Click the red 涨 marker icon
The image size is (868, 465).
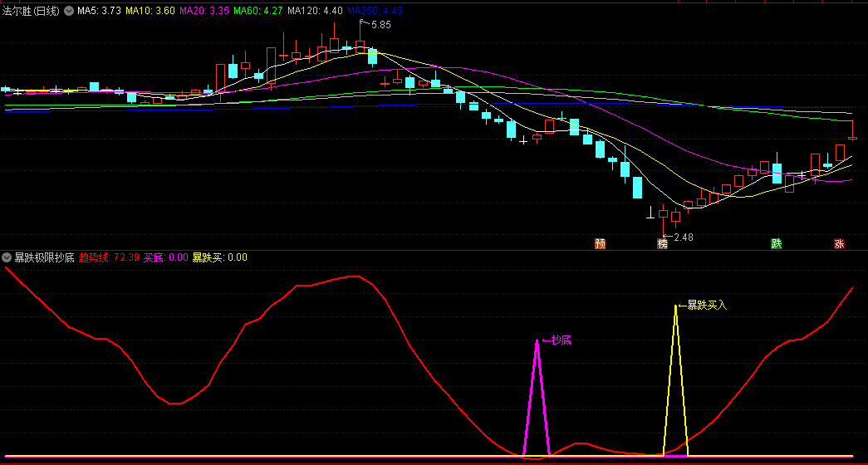tap(839, 244)
